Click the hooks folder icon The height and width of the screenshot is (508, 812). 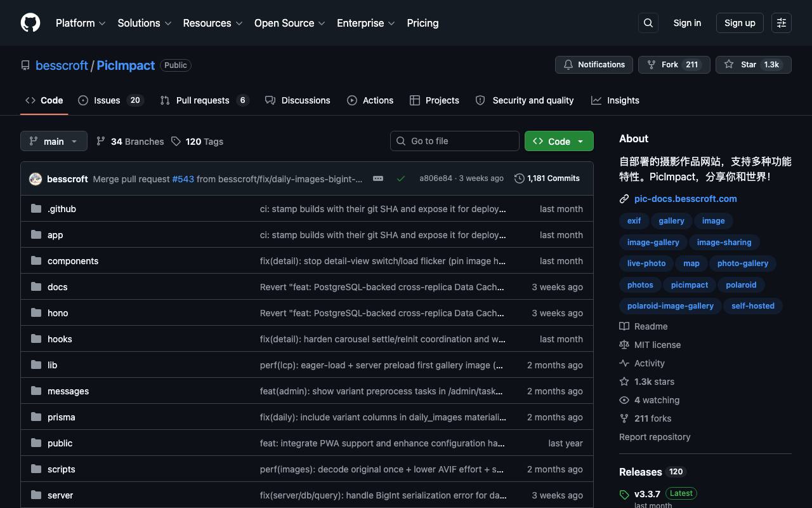(36, 338)
